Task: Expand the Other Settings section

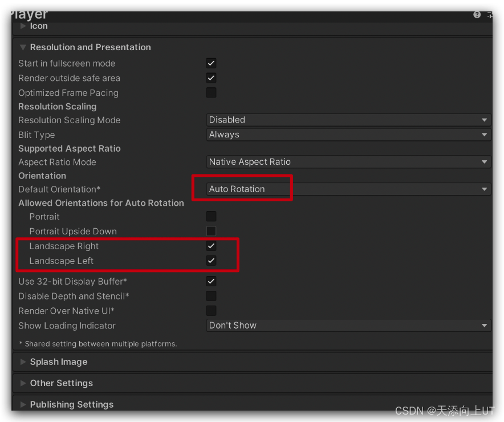Action: 23,383
